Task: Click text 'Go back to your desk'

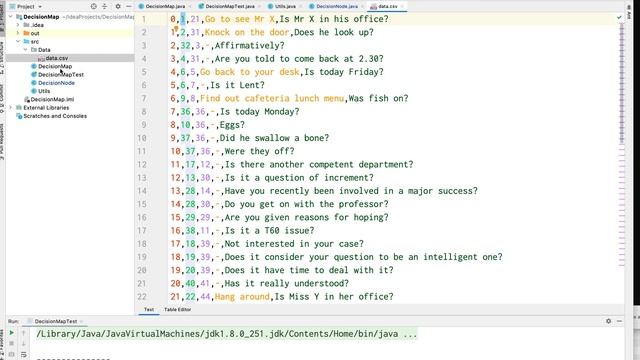Action: click(x=250, y=72)
